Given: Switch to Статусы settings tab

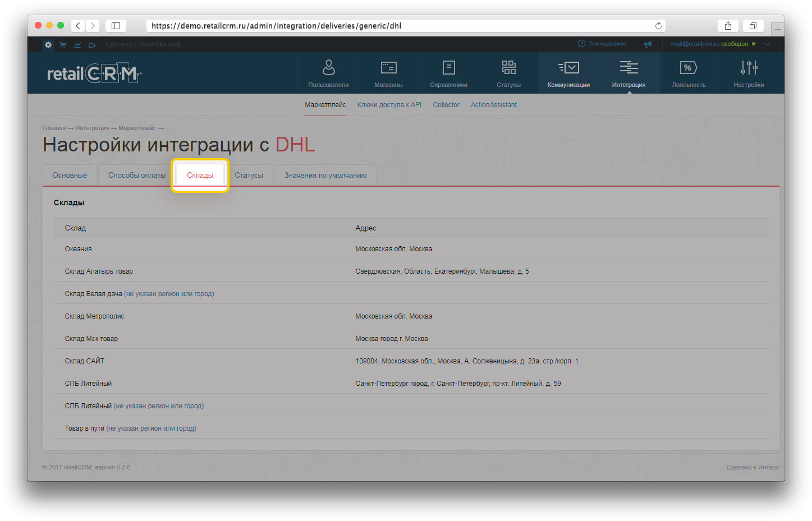Looking at the screenshot, I should pyautogui.click(x=249, y=176).
